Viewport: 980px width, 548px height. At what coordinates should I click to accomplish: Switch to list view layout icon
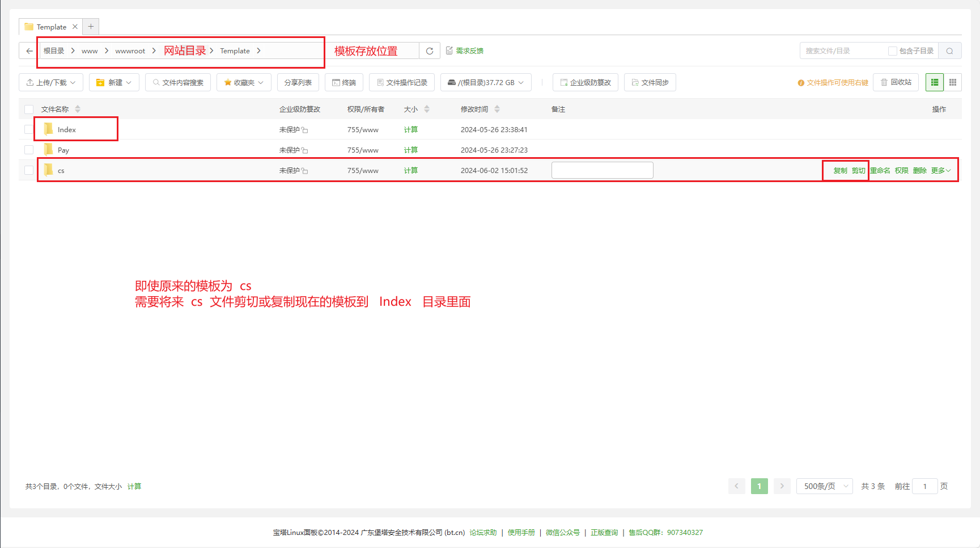click(x=935, y=82)
